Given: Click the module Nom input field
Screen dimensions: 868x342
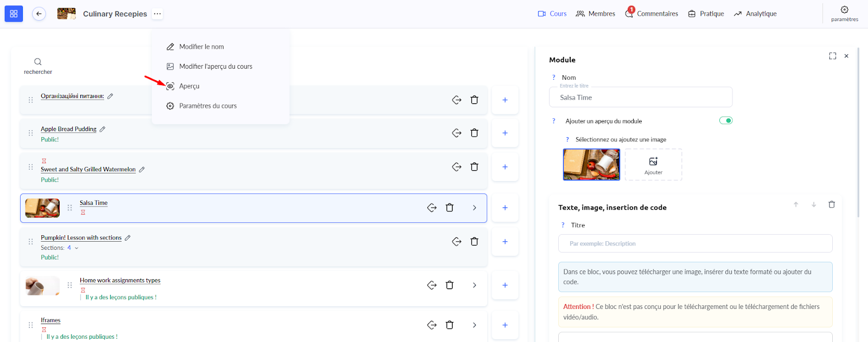Looking at the screenshot, I should tap(641, 98).
